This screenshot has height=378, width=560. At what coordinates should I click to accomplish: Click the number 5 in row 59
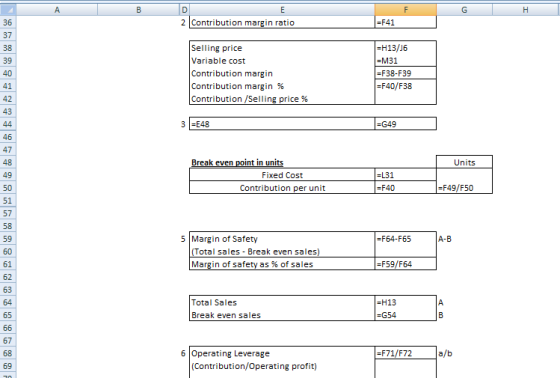coord(183,239)
